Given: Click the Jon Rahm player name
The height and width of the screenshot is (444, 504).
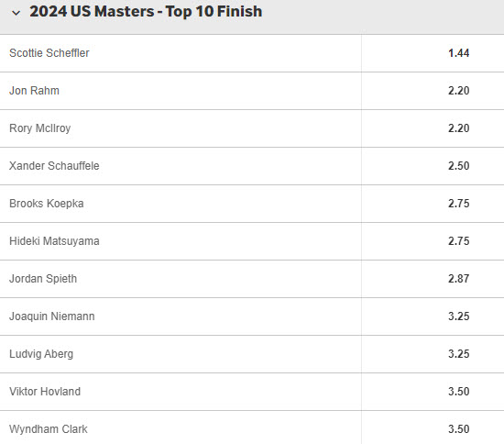Looking at the screenshot, I should tap(34, 91).
